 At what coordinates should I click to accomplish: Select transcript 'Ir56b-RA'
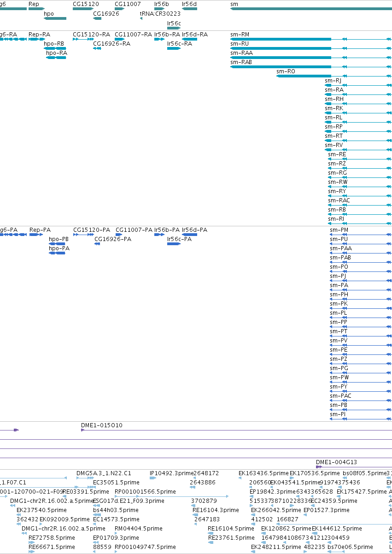click(167, 35)
